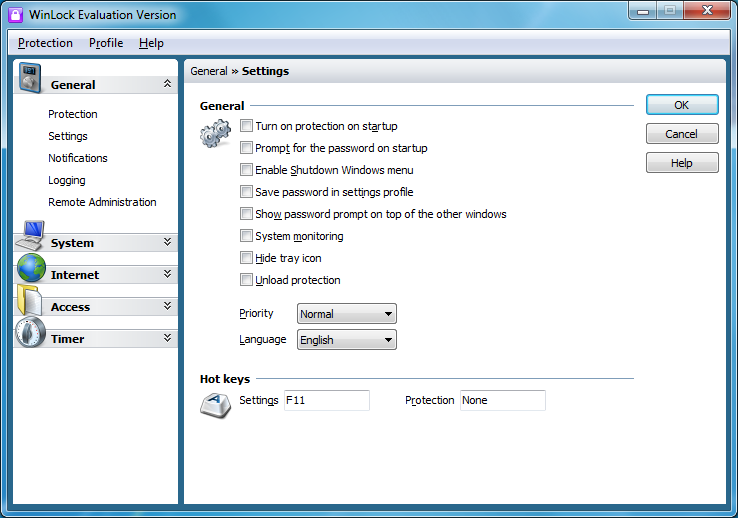Toggle System monitoring checkbox
Image resolution: width=738 pixels, height=518 pixels.
(x=246, y=236)
